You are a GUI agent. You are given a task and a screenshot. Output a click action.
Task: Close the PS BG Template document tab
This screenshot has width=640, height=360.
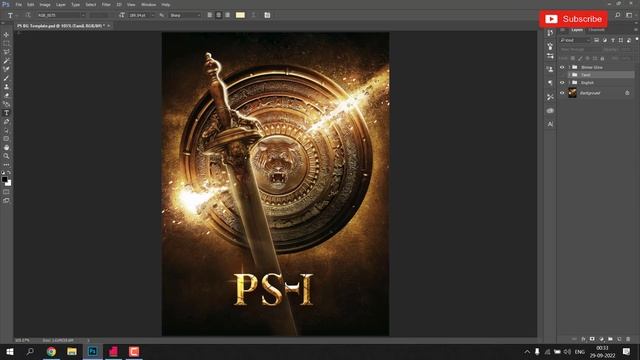point(109,26)
